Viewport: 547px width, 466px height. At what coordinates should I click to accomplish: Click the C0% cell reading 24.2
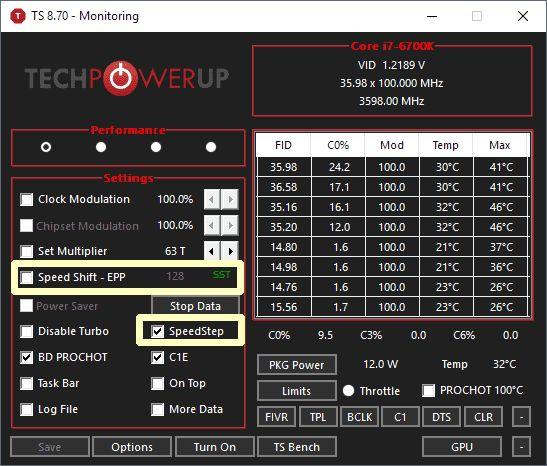(339, 167)
